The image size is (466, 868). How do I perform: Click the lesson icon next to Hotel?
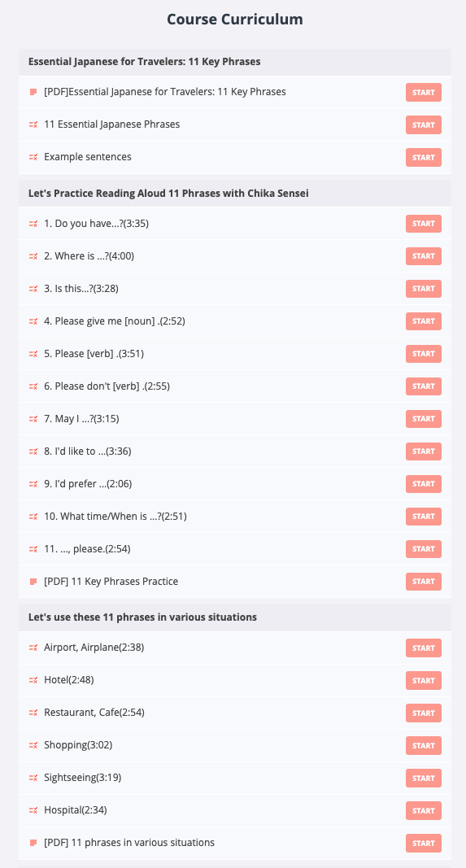(x=33, y=680)
